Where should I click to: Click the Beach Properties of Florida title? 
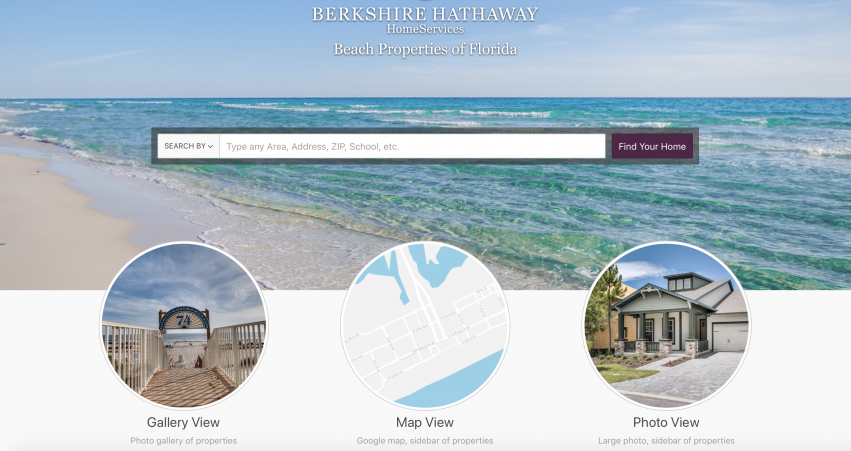(x=425, y=49)
